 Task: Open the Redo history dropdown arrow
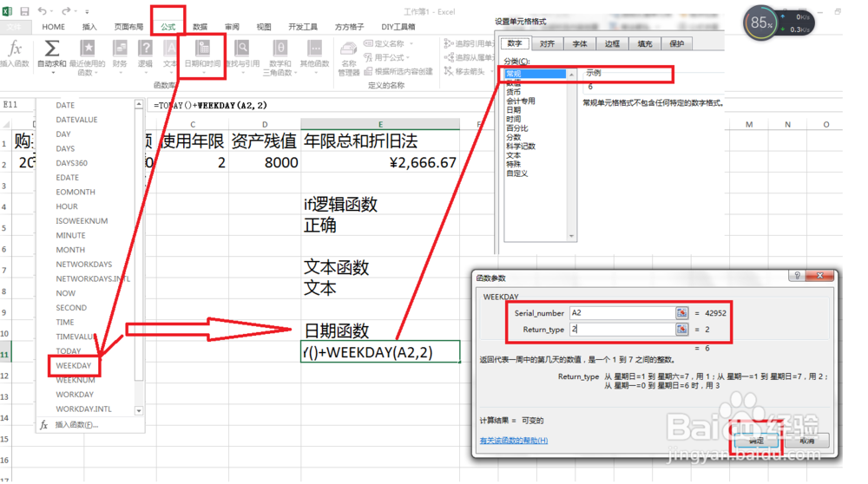point(76,11)
